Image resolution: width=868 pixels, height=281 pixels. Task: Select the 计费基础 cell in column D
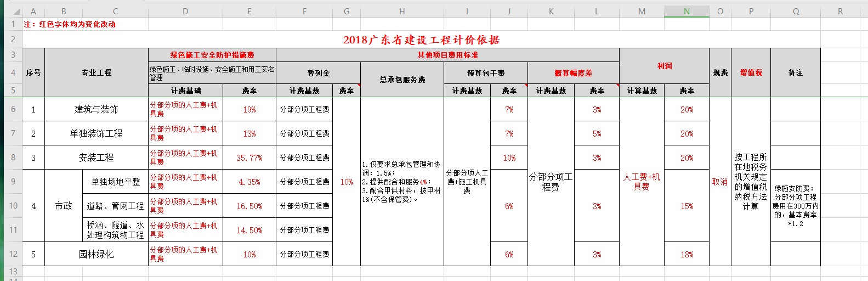pyautogui.click(x=186, y=91)
